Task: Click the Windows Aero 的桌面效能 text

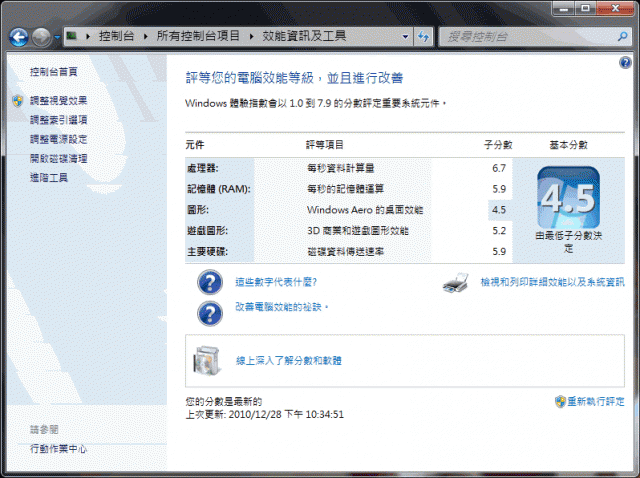Action: 365,210
